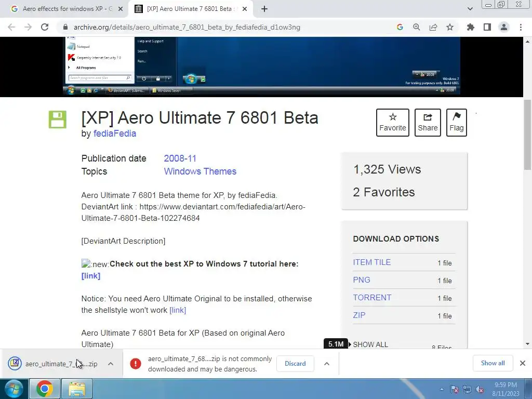Screen dimensions: 532x399
Task: Download the ZIP option
Action: tap(359, 315)
